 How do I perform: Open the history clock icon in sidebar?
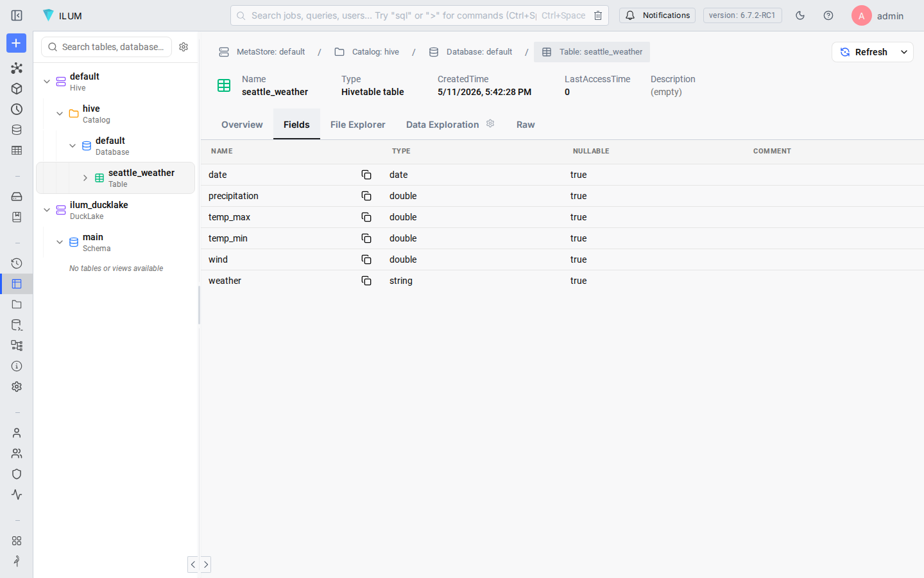coord(17,263)
